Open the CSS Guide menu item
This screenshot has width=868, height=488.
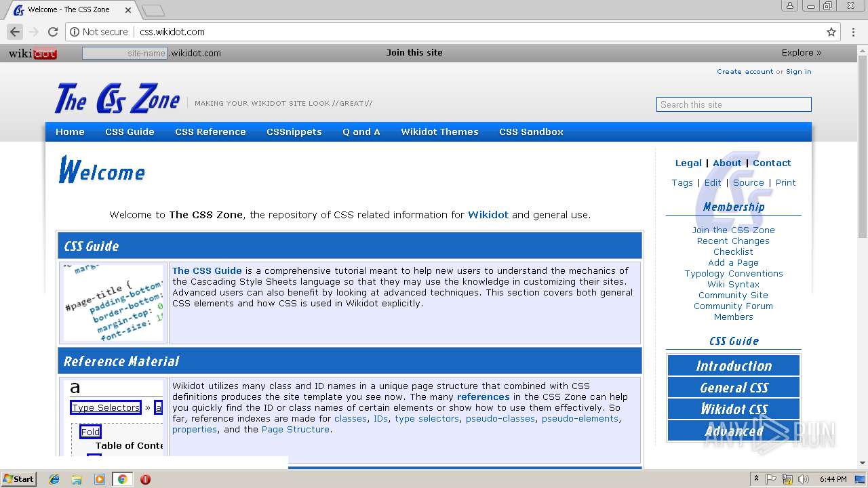pos(130,131)
